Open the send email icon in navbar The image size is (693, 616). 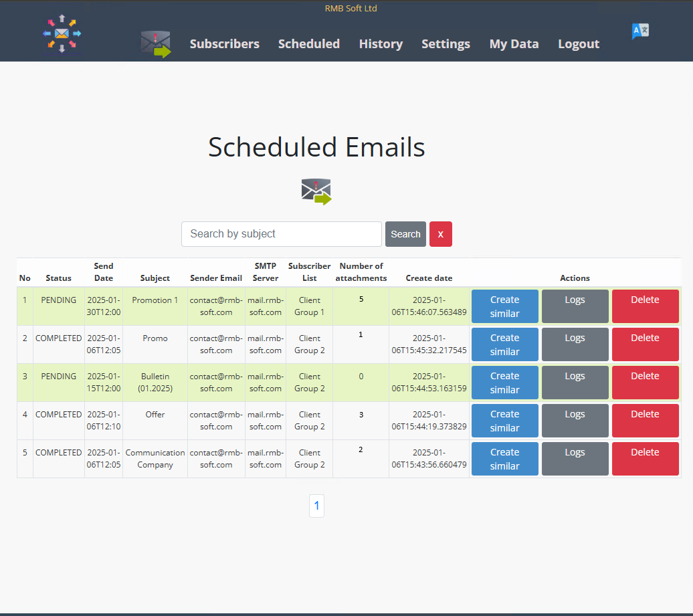pos(156,44)
